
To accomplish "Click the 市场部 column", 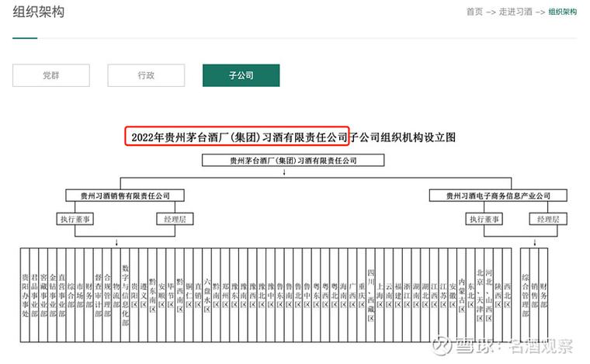I will [x=80, y=295].
